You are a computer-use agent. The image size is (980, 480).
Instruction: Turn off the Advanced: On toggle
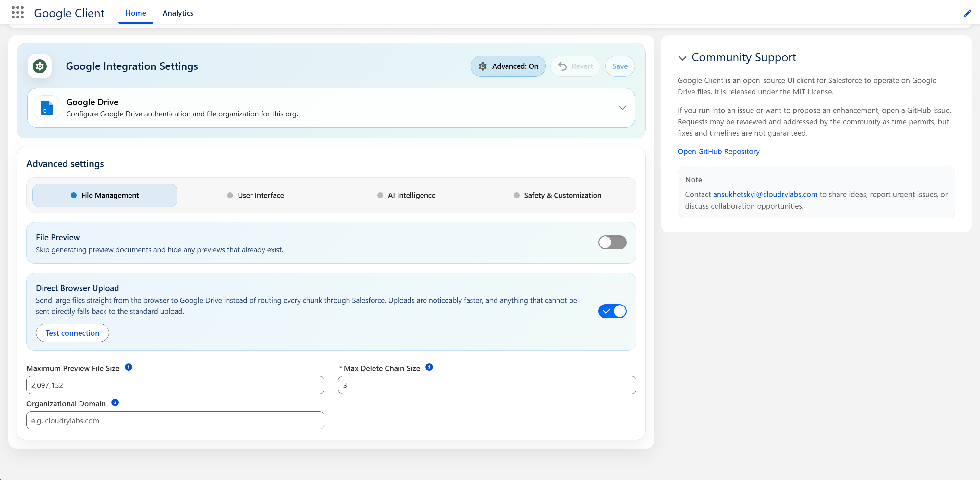click(x=508, y=66)
